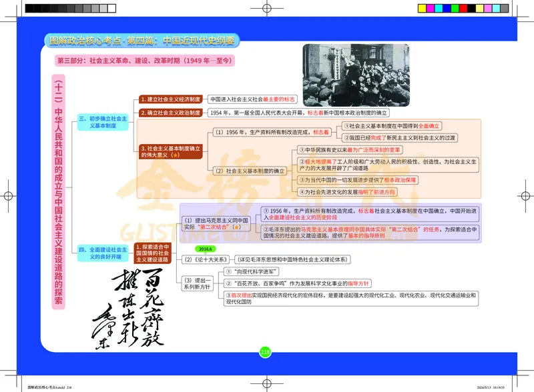Click the red star after "社会主义基本制度确立的伟大意义"
This screenshot has width=534, height=392.
[x=176, y=154]
